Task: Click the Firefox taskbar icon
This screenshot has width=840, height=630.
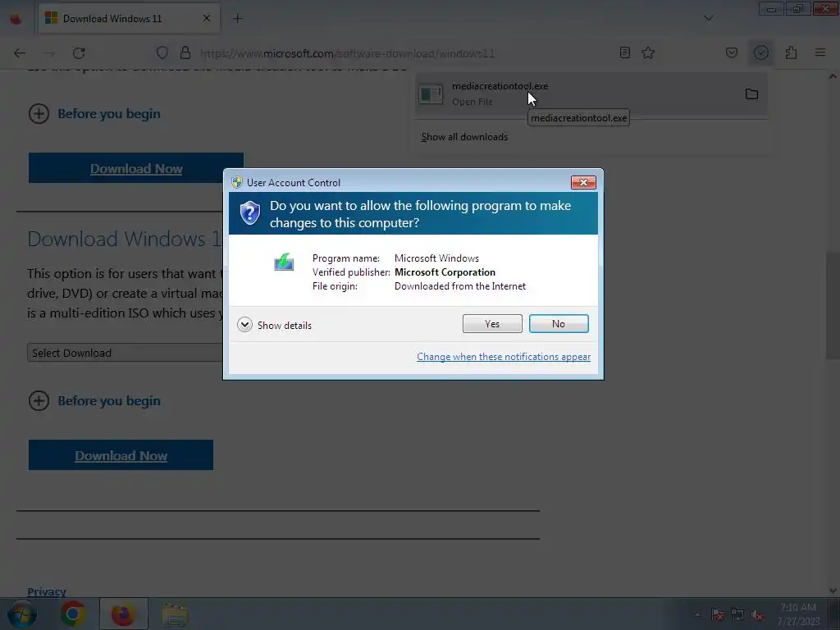Action: pos(123,614)
